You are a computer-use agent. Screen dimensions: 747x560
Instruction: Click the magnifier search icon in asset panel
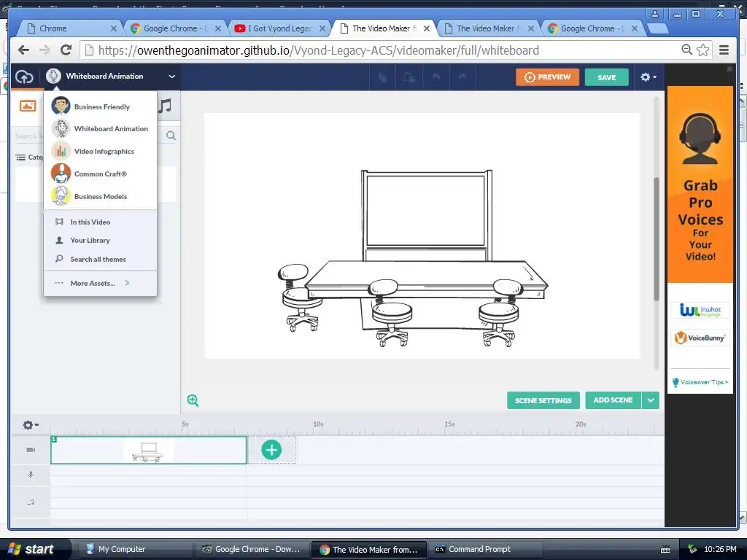coord(171,136)
